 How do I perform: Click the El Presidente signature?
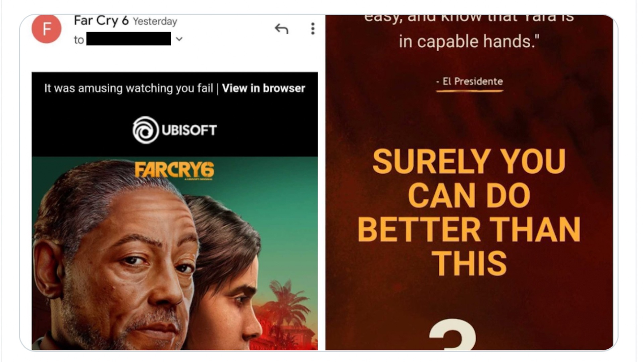click(470, 81)
